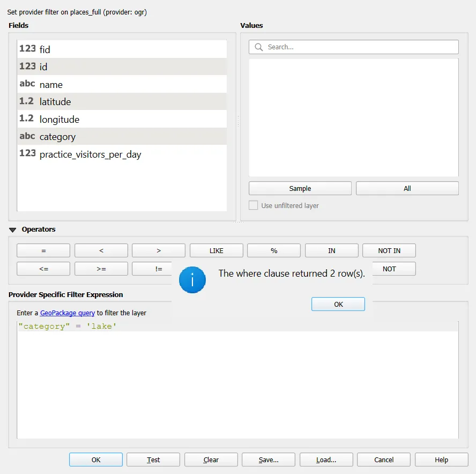
Task: Insert the percent wildcard operator
Action: (274, 250)
